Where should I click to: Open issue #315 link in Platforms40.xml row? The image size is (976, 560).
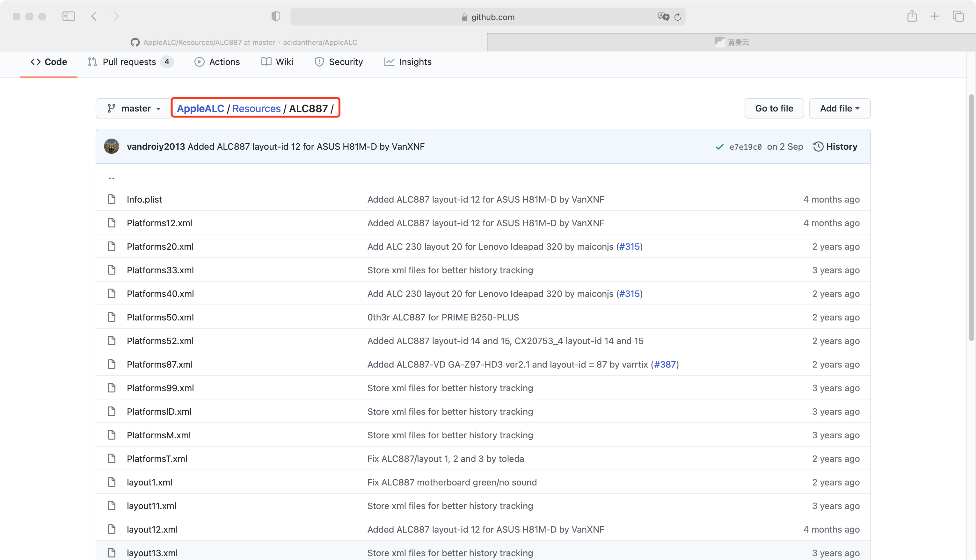(629, 293)
